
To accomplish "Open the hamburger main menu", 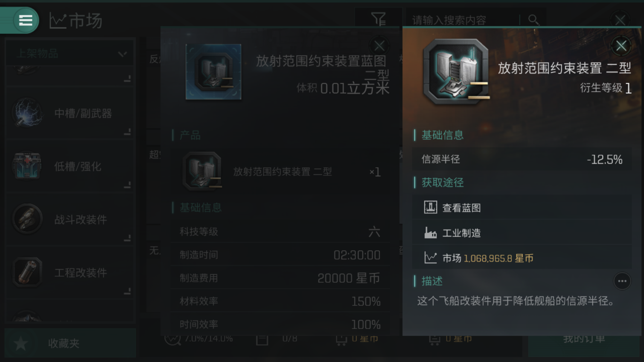I will pos(25,20).
